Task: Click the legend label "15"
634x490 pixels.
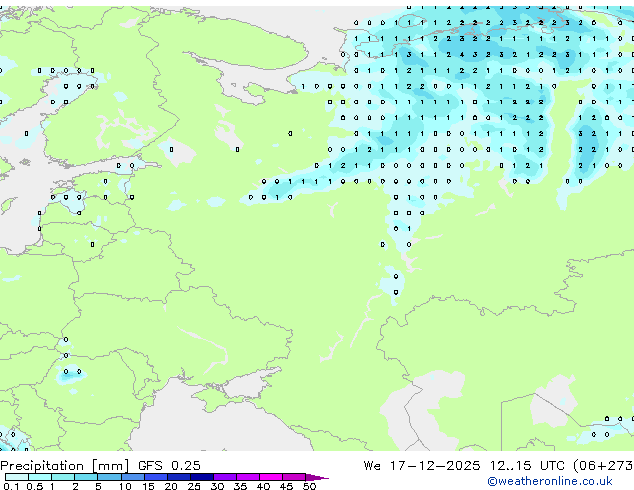Action: 148,486
